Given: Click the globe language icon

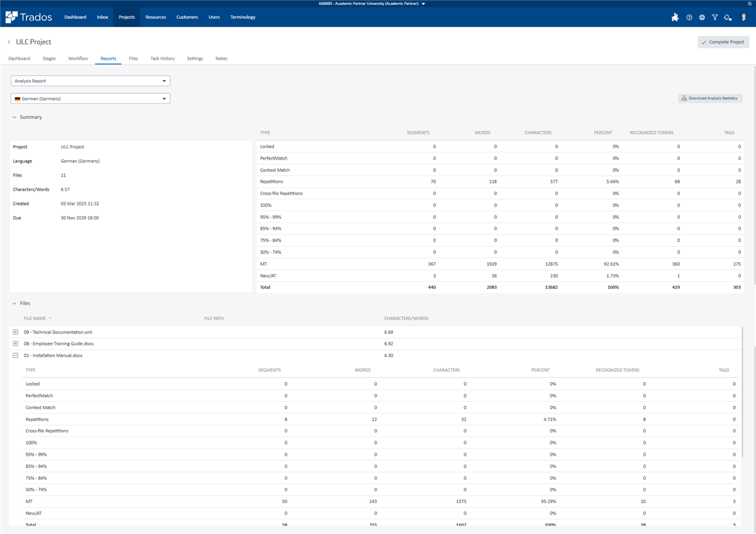Looking at the screenshot, I should coord(702,17).
